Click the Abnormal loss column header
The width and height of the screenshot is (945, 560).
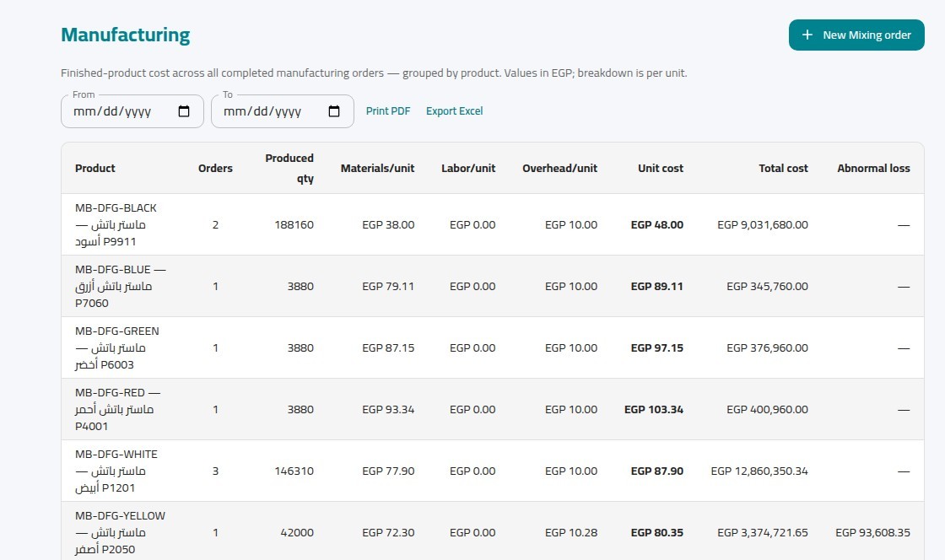873,168
